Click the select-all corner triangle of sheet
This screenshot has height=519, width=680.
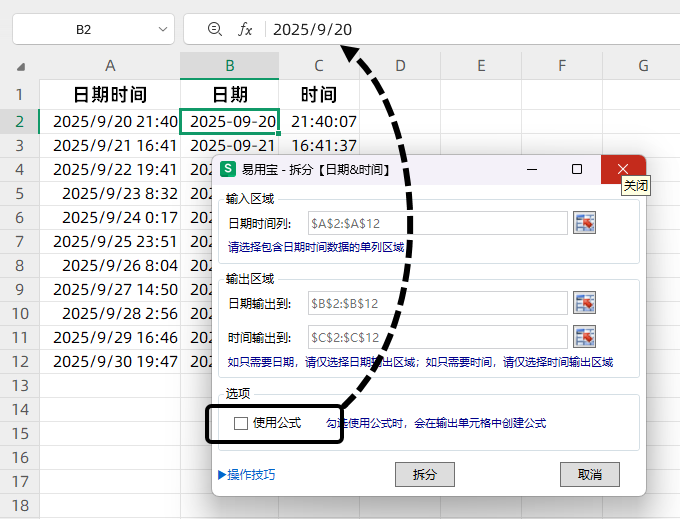[x=20, y=67]
